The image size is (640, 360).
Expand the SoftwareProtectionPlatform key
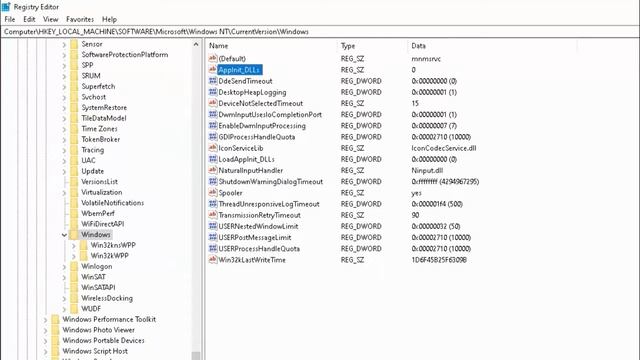click(64, 55)
